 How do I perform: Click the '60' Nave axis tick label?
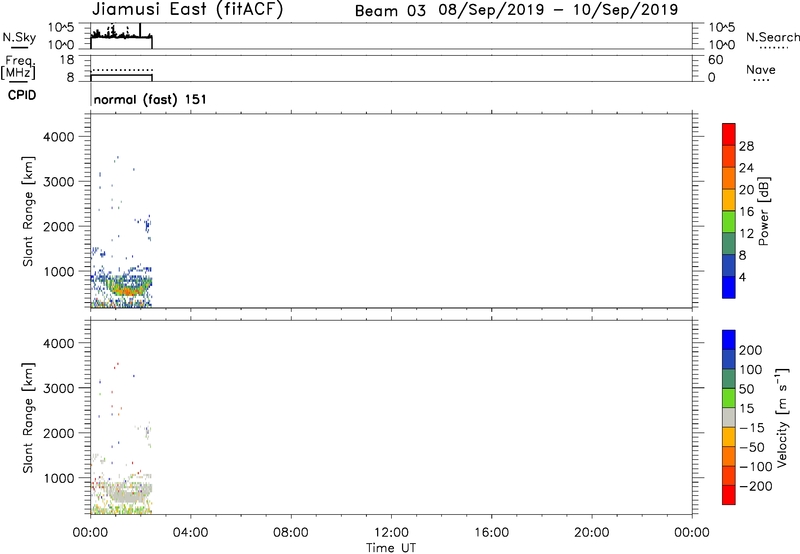715,60
